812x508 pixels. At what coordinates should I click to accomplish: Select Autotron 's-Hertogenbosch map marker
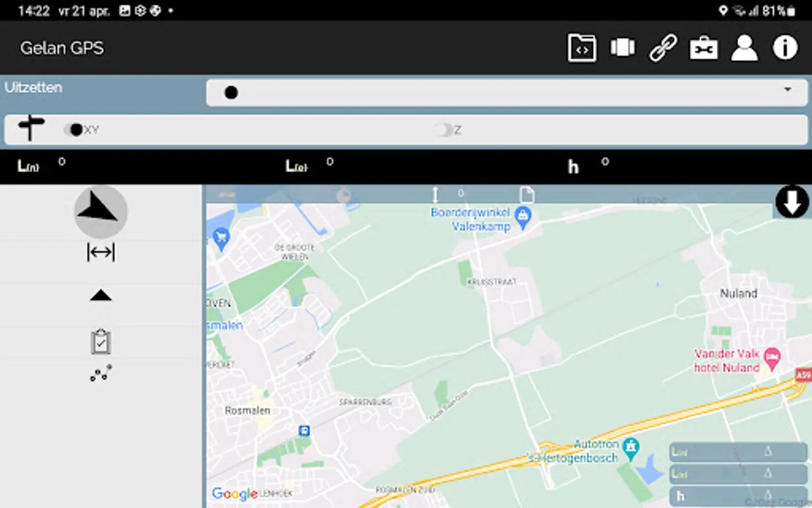pos(631,449)
